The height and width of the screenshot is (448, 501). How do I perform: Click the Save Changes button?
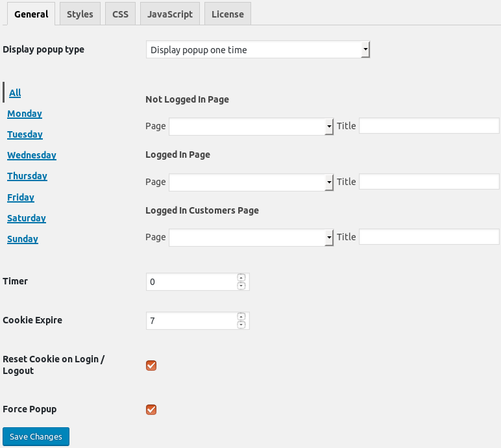36,436
